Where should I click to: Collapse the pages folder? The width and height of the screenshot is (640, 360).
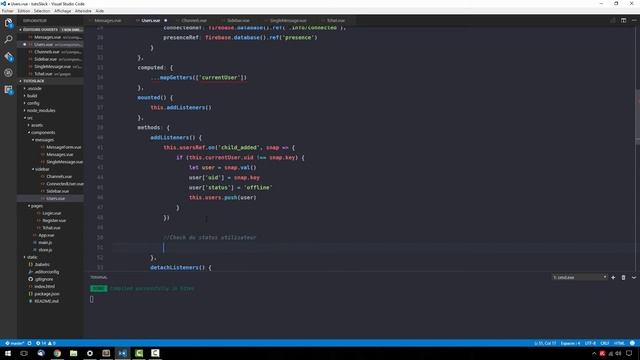click(x=37, y=206)
